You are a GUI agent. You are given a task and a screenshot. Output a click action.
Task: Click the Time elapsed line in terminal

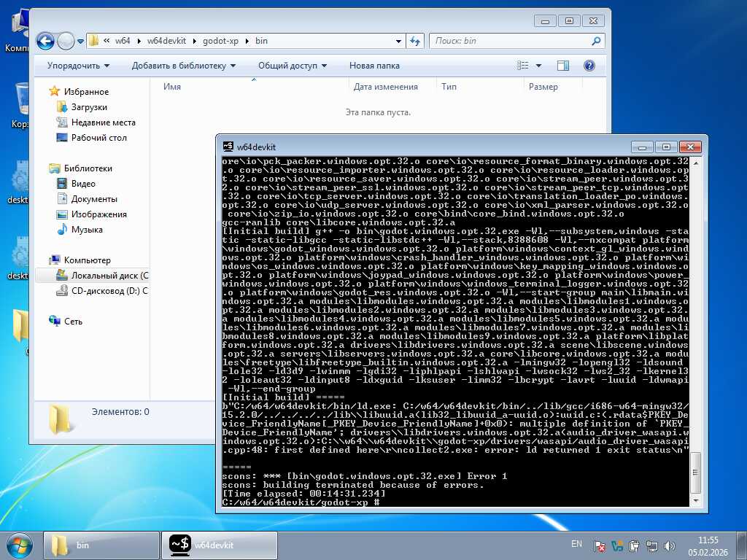tap(304, 494)
